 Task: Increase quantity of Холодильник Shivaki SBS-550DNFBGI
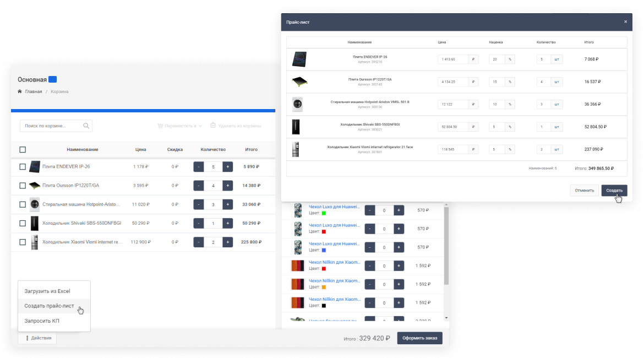[x=227, y=223]
